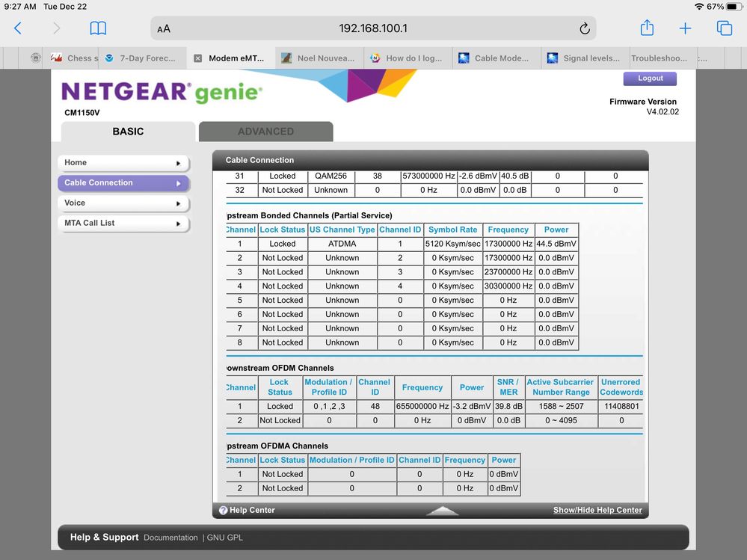The height and width of the screenshot is (560, 747).
Task: Select the BASIC tab
Action: (x=128, y=132)
